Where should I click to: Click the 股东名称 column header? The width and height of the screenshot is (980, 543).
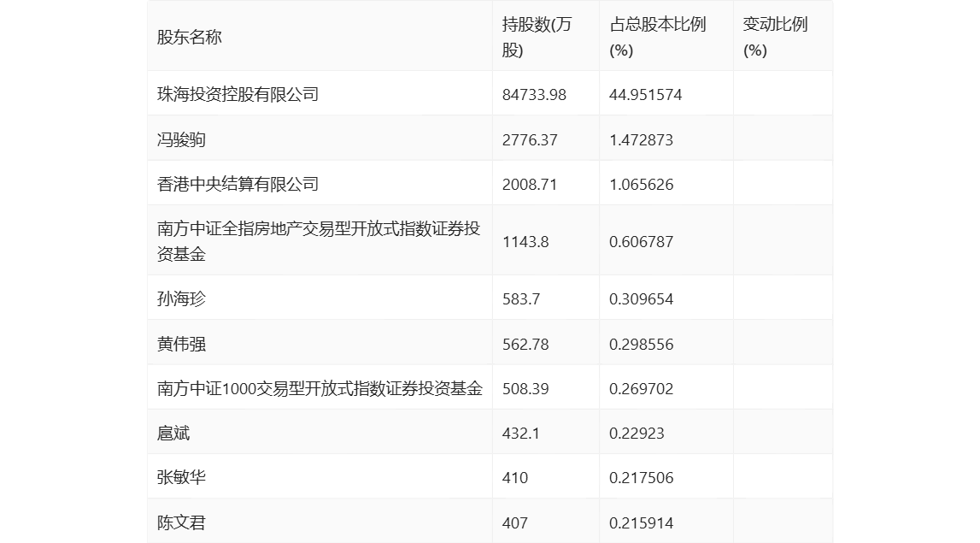pyautogui.click(x=190, y=37)
